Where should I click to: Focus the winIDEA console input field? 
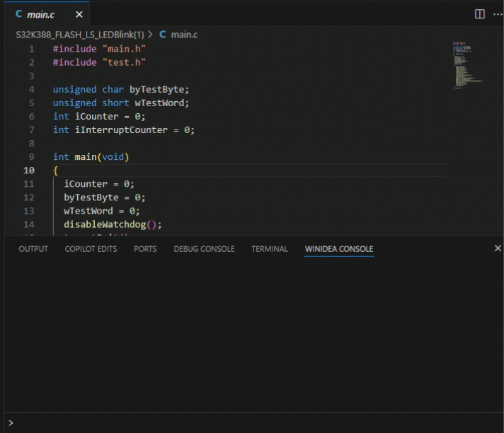click(x=255, y=423)
